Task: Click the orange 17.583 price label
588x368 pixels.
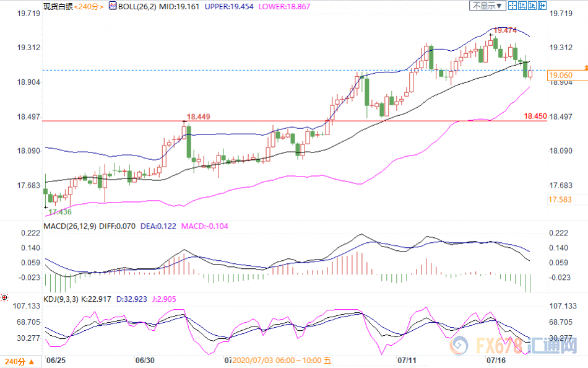Action: [x=560, y=199]
